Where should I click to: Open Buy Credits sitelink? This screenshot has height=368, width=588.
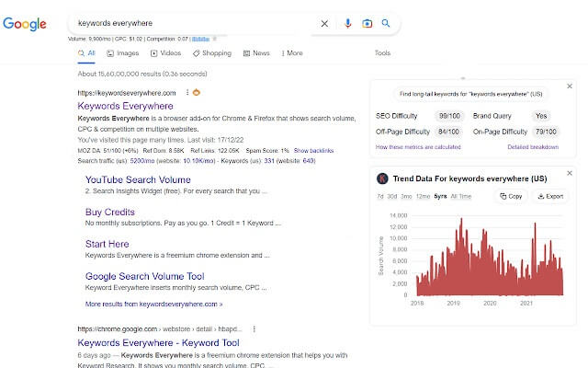point(110,213)
